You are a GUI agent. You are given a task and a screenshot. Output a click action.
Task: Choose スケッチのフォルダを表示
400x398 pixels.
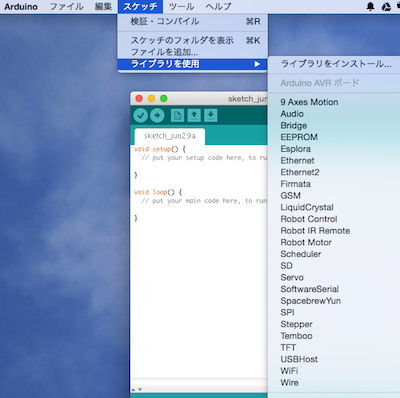[193, 41]
